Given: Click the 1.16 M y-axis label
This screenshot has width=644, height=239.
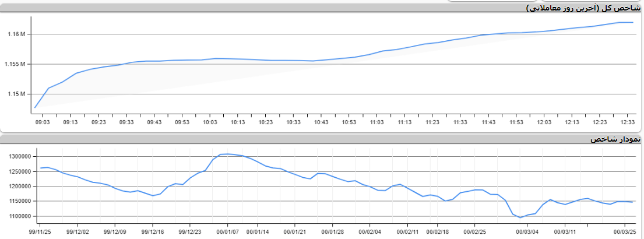Looking at the screenshot, I should coord(16,34).
